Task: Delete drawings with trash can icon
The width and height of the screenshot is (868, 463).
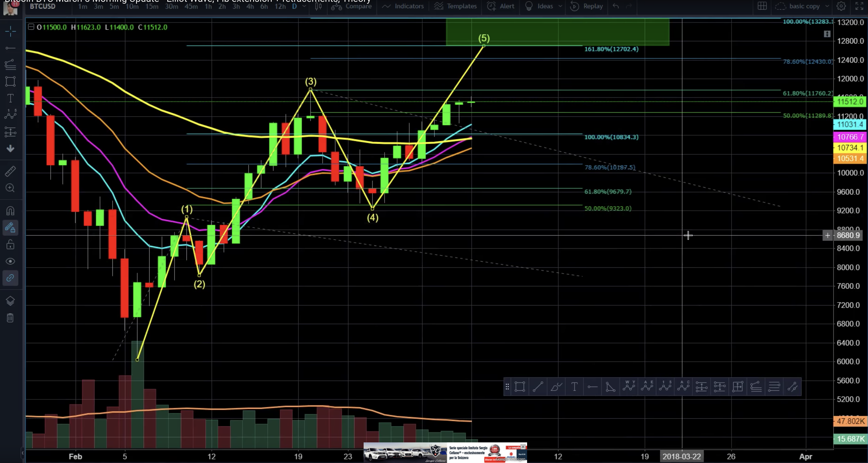Action: [10, 317]
